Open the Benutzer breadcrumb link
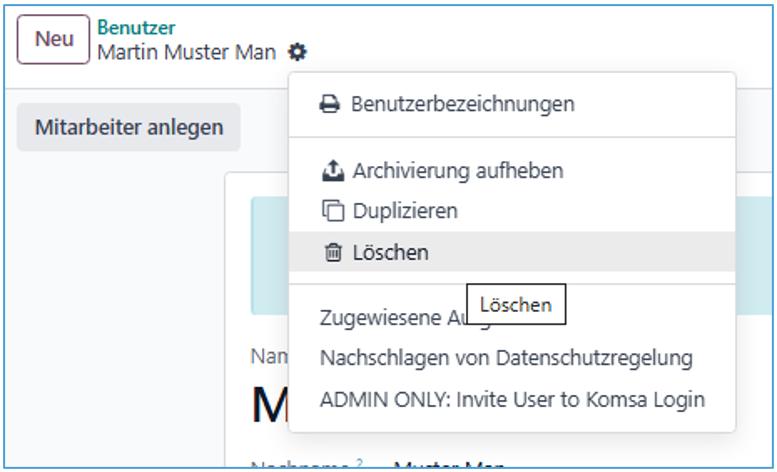Screen dimensions: 777x472 (136, 28)
